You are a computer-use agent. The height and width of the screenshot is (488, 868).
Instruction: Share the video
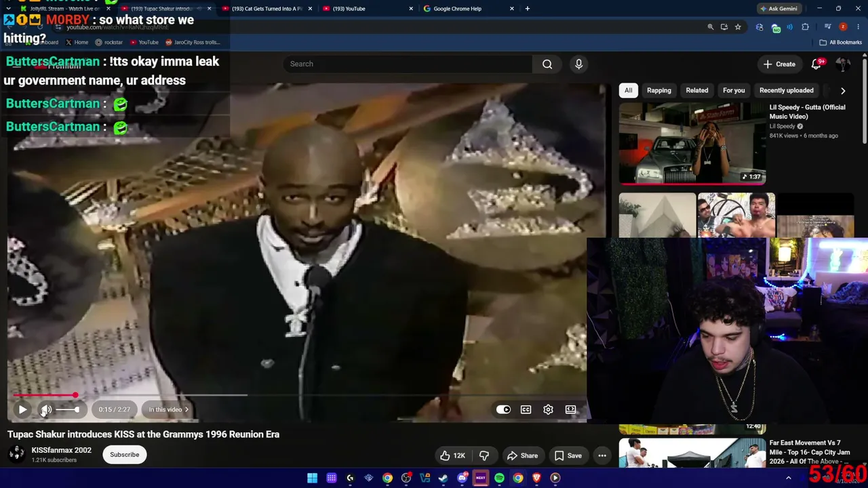click(x=522, y=455)
